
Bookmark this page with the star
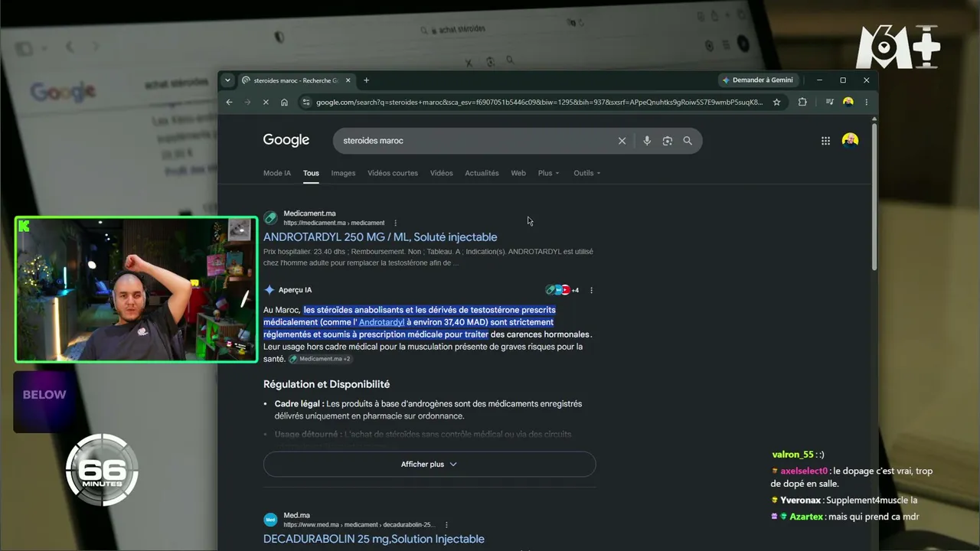(776, 102)
